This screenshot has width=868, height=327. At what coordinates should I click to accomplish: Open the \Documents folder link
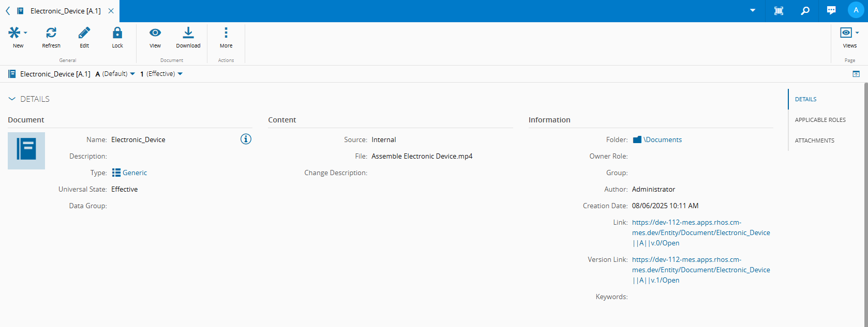pyautogui.click(x=662, y=139)
